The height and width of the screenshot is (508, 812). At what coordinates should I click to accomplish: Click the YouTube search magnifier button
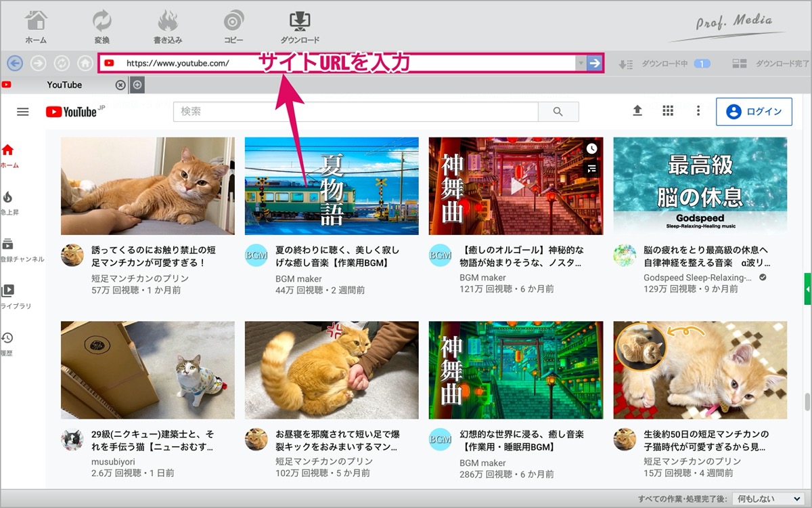coord(558,112)
